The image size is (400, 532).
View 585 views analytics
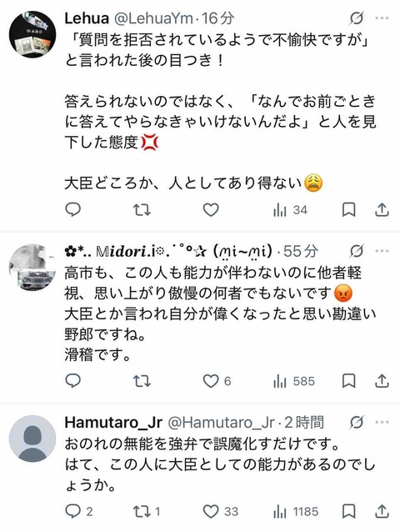point(294,382)
